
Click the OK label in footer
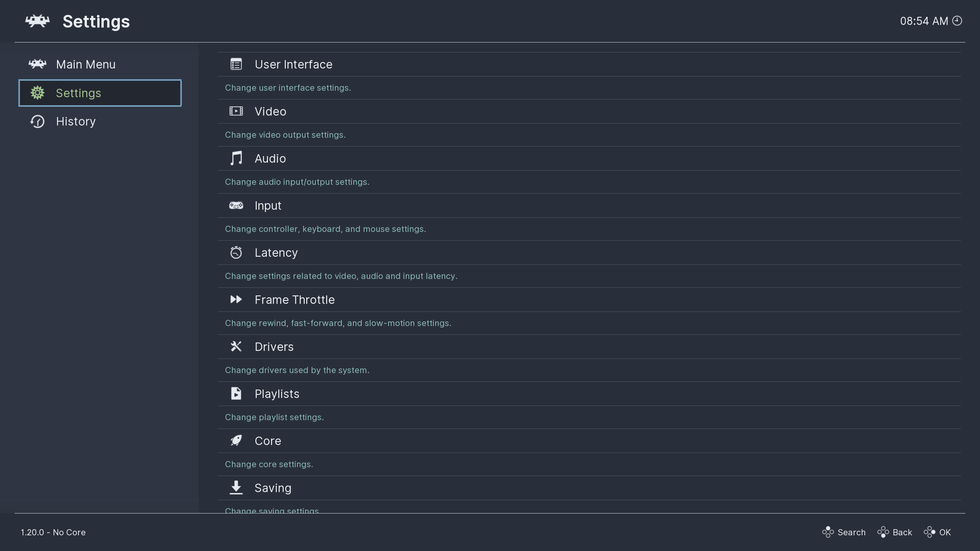tap(945, 532)
